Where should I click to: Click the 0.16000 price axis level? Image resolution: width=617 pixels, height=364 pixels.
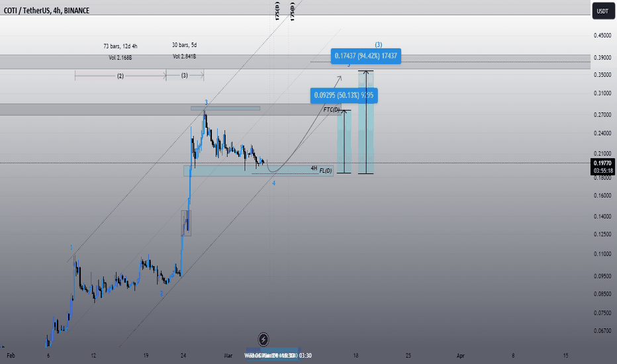pyautogui.click(x=602, y=196)
